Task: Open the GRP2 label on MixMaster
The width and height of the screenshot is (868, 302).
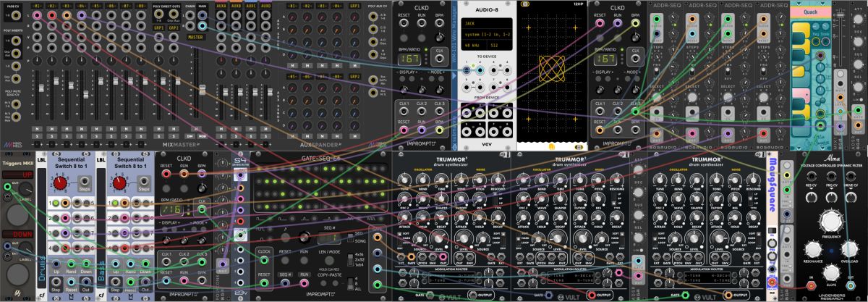Action: click(173, 28)
